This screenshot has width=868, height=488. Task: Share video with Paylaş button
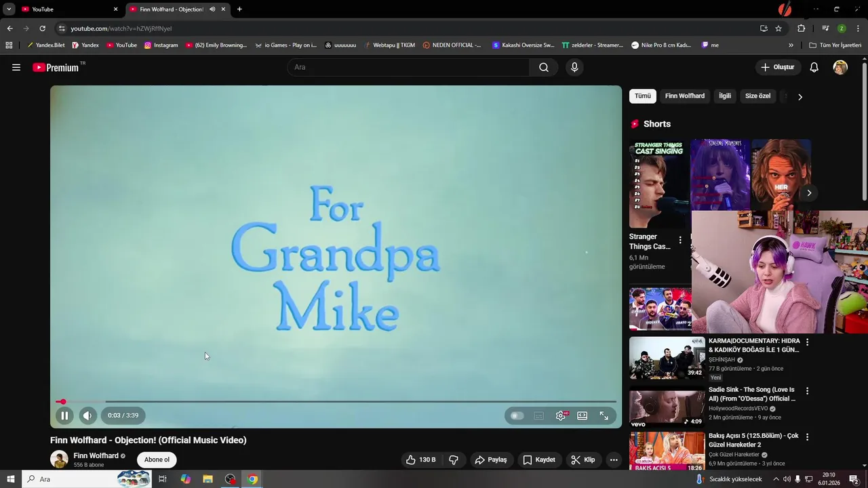491,460
